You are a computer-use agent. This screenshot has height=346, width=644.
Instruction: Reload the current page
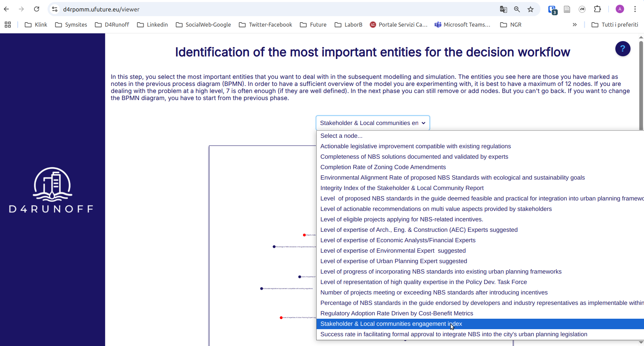click(x=37, y=9)
